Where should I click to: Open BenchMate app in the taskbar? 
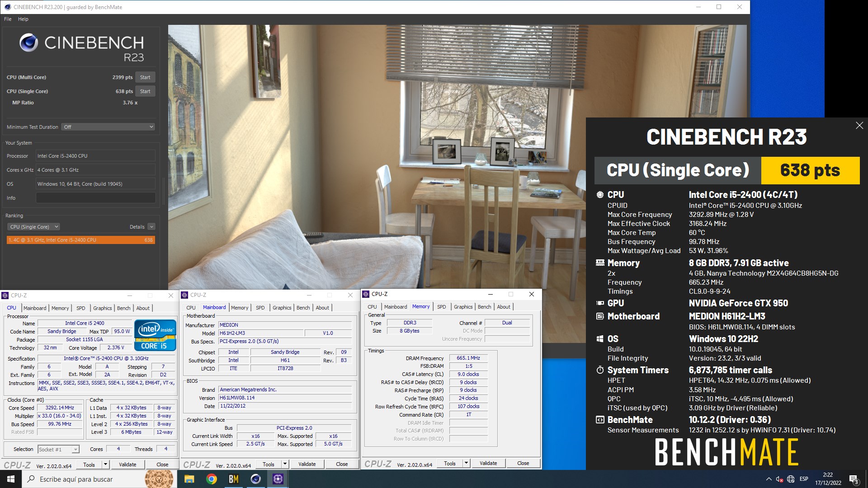pos(233,479)
